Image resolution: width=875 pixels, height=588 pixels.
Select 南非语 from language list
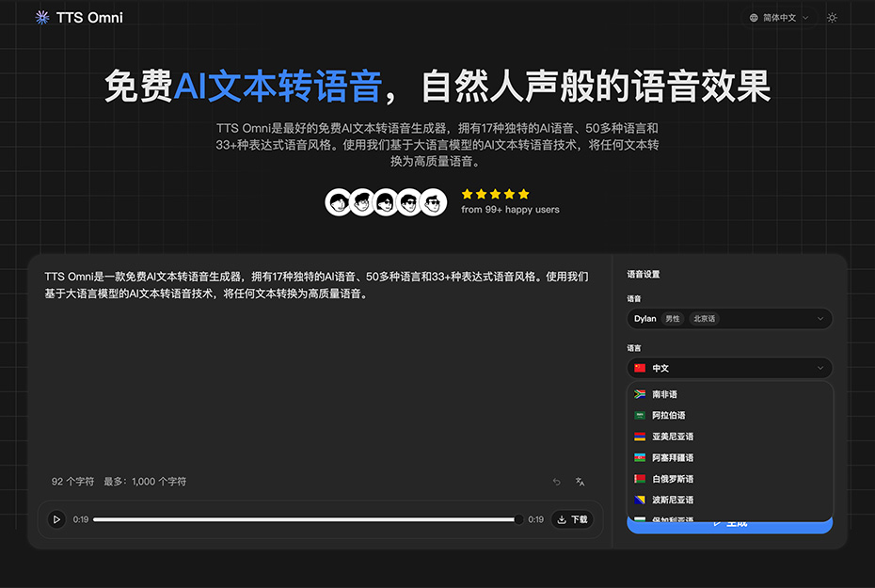pyautogui.click(x=729, y=394)
